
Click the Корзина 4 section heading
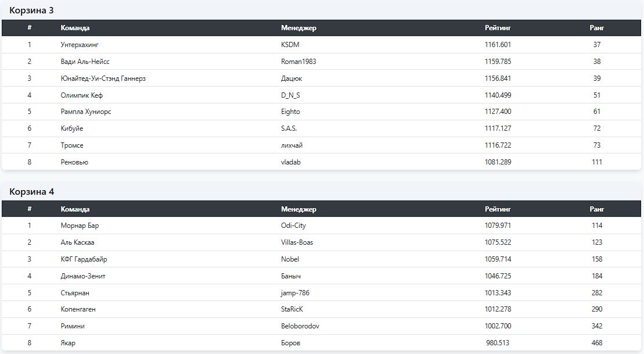tap(32, 192)
